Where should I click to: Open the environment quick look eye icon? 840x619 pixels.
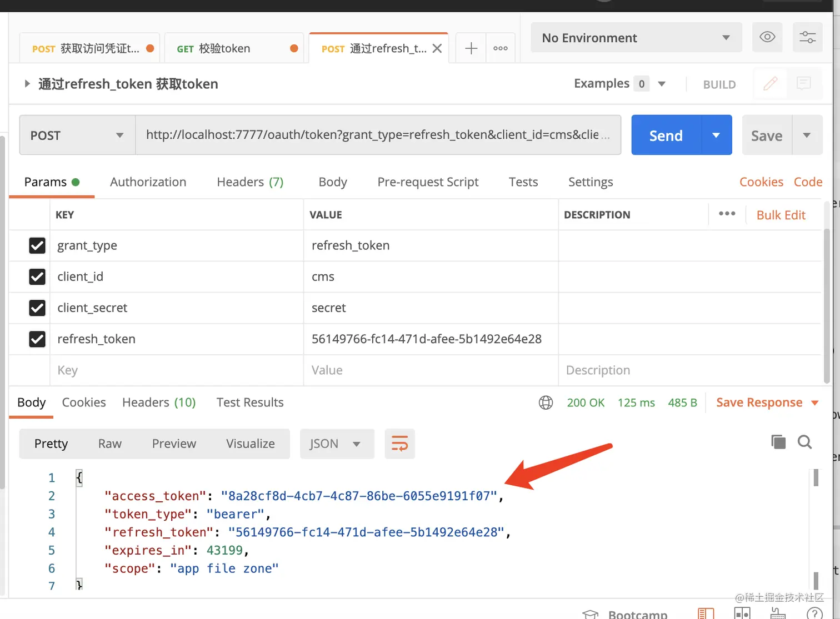[x=767, y=37]
